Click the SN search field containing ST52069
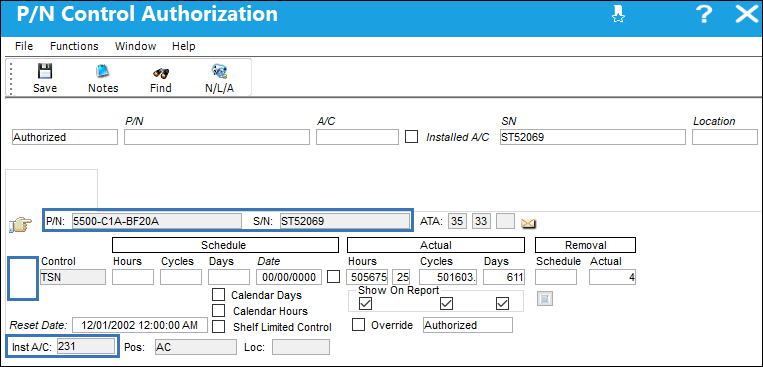Image resolution: width=763 pixels, height=367 pixels. coord(593,137)
